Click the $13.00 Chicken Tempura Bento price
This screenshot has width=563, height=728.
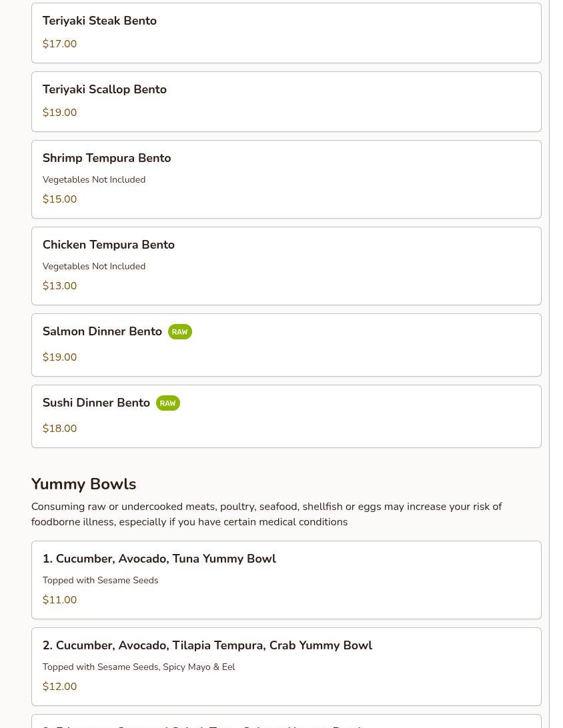coord(59,286)
